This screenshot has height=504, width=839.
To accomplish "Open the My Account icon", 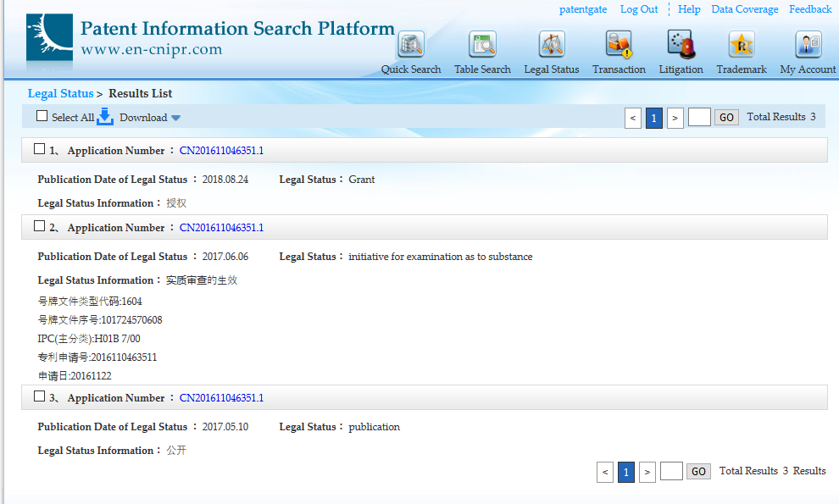I will (x=808, y=44).
